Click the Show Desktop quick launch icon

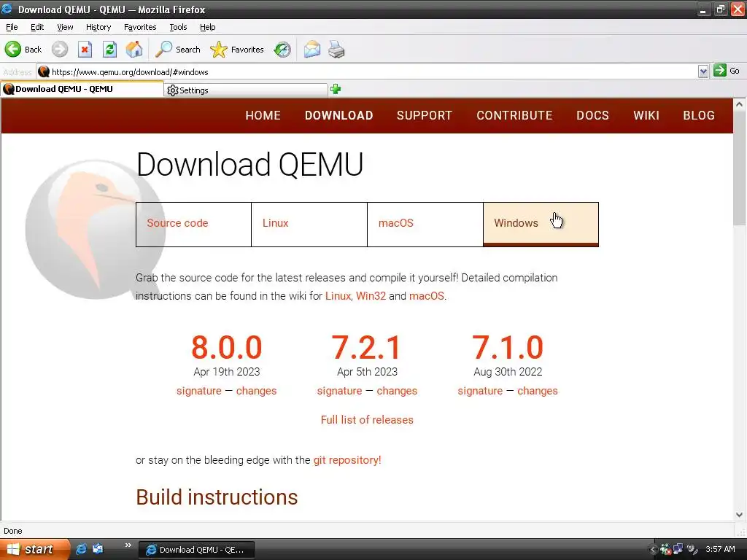[x=98, y=549]
